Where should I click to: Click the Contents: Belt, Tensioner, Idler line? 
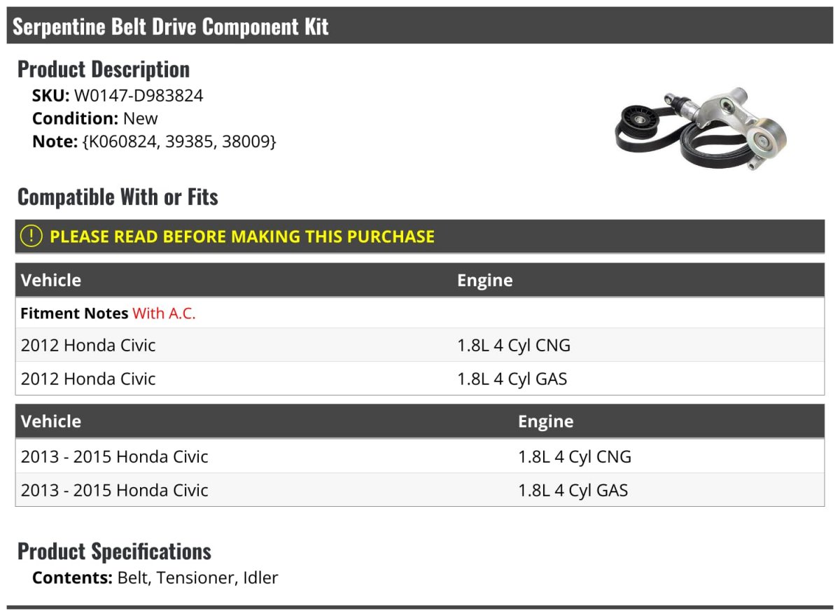tap(155, 577)
